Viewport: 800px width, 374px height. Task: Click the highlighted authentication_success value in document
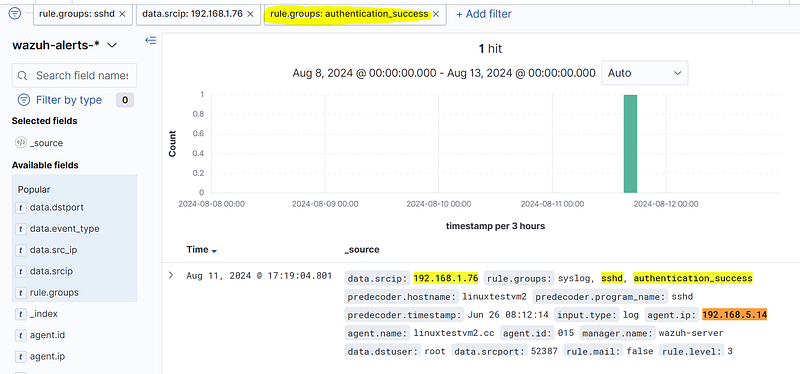[693, 279]
